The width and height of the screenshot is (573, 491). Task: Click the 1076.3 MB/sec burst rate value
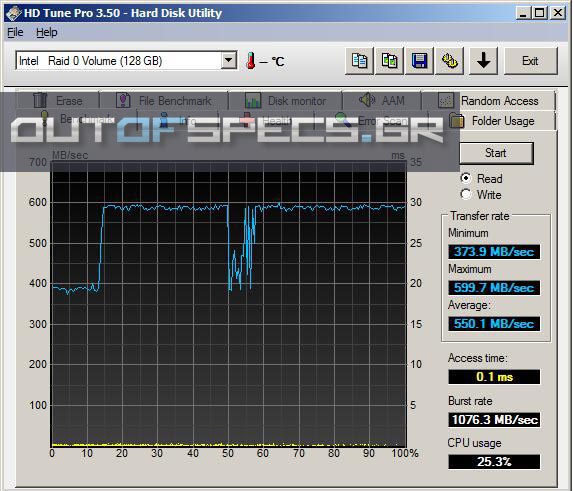494,420
